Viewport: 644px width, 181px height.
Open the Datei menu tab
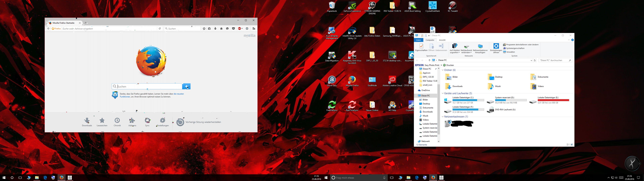[x=418, y=40]
